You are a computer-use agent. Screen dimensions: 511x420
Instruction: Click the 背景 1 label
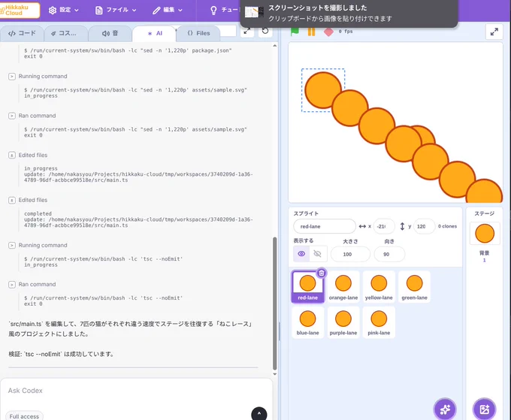click(x=484, y=256)
